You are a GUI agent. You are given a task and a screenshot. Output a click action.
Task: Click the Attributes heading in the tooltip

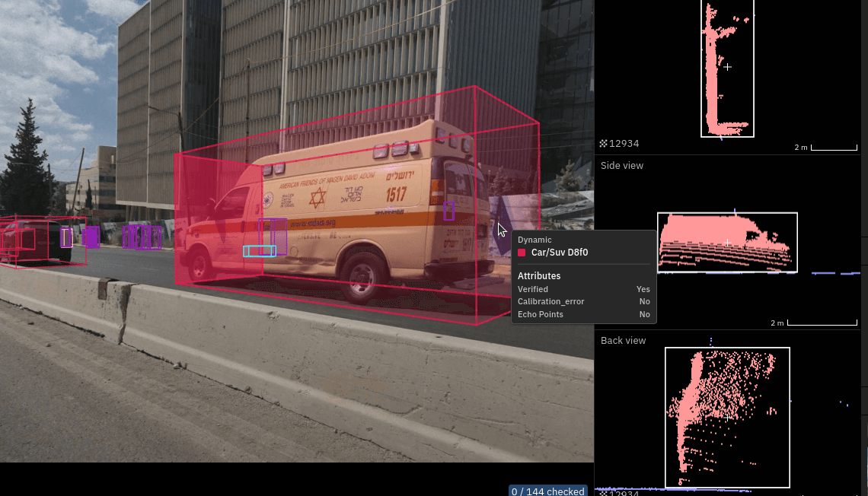[x=539, y=276]
